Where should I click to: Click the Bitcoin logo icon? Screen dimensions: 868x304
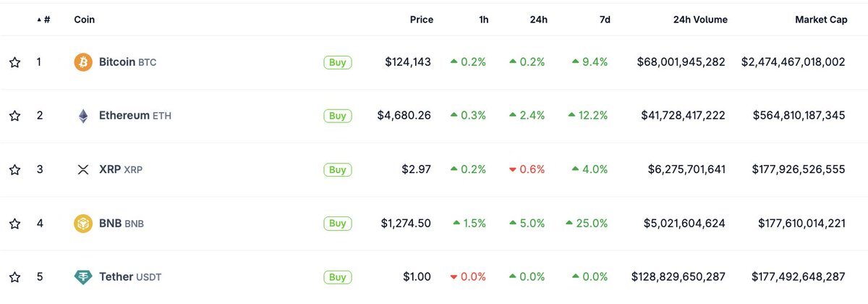83,62
